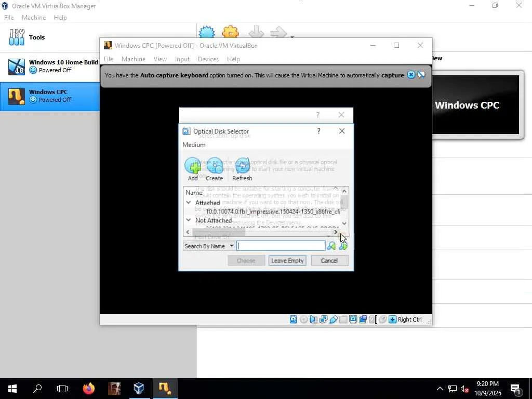Screen dimensions: 532x399
Task: Click the USB devices indicator in status bar
Action: 334,320
